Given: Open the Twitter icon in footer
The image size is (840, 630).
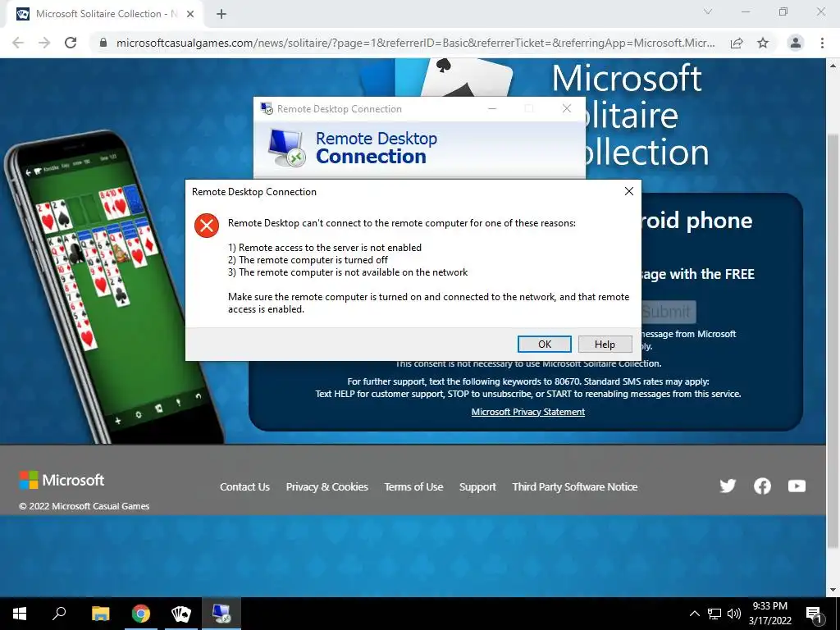Looking at the screenshot, I should (728, 486).
